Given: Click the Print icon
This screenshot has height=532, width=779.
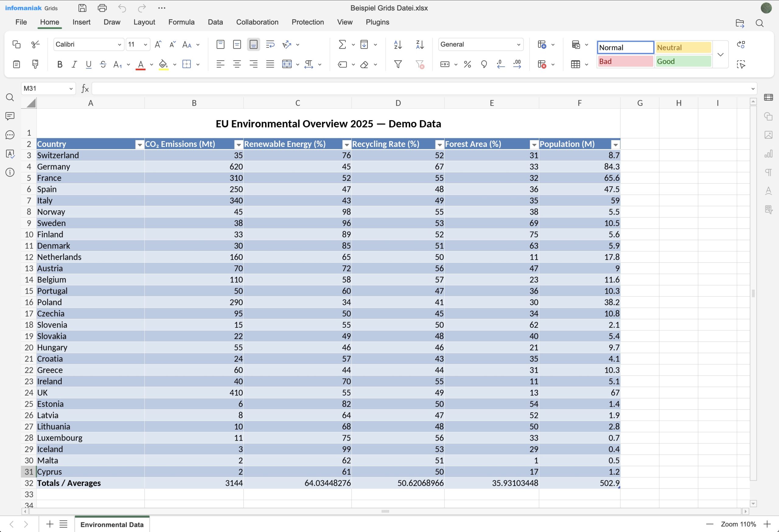Looking at the screenshot, I should pos(102,8).
